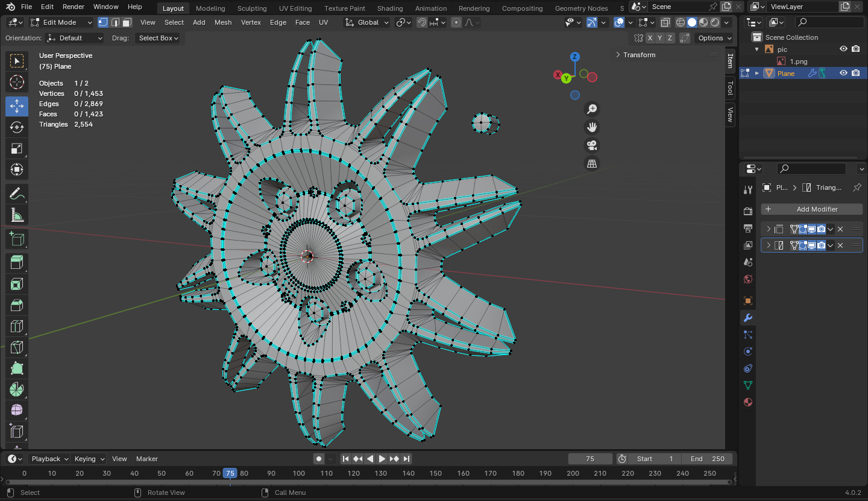Viewport: 868px width, 501px height.
Task: Select the Extrude Region tool
Action: pos(17,262)
